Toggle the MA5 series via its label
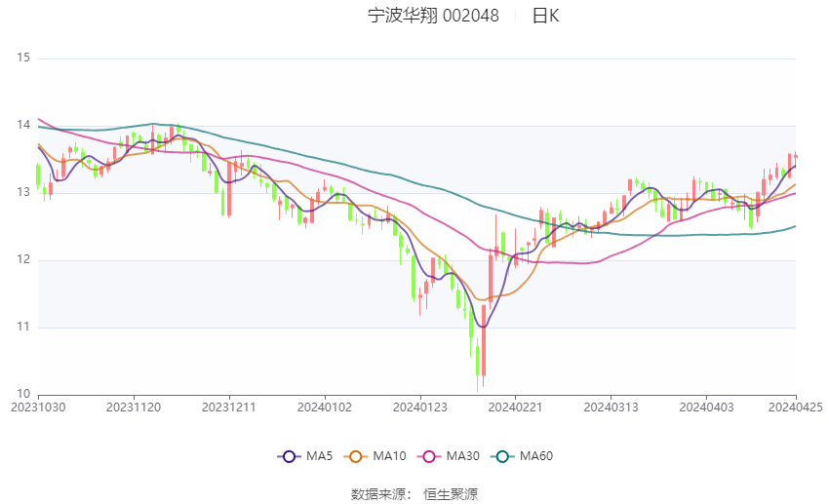The image size is (829, 504). (319, 456)
